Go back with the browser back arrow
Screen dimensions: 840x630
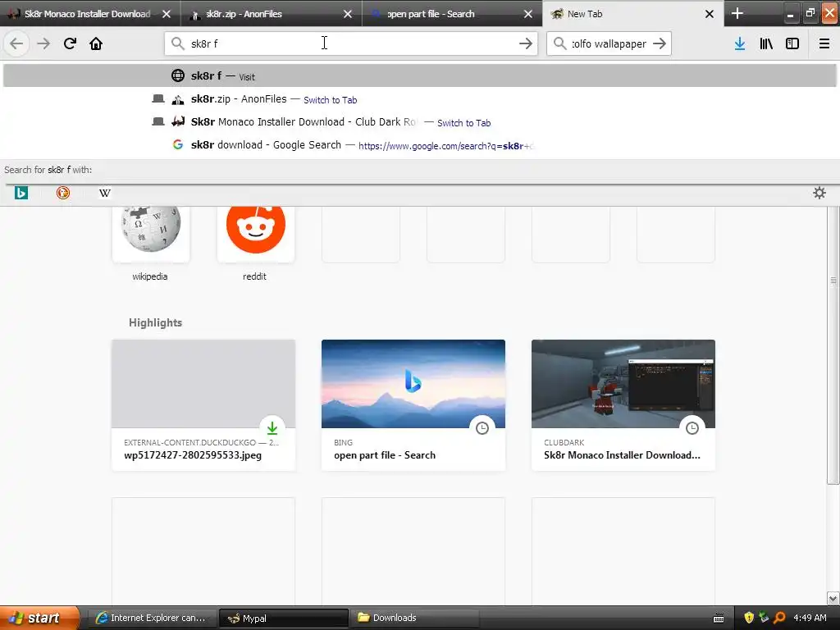coord(16,43)
